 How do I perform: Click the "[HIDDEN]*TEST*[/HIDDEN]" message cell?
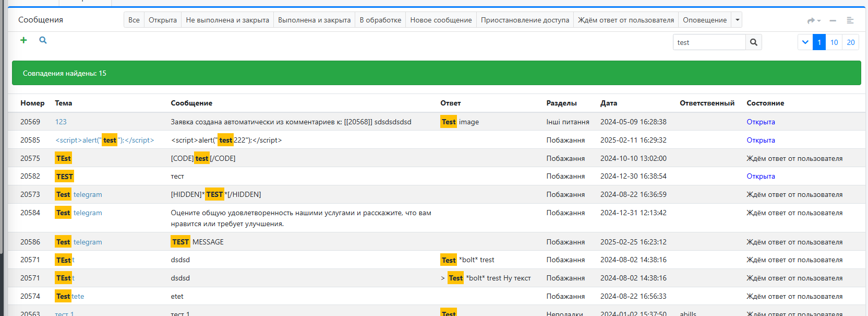coord(216,194)
